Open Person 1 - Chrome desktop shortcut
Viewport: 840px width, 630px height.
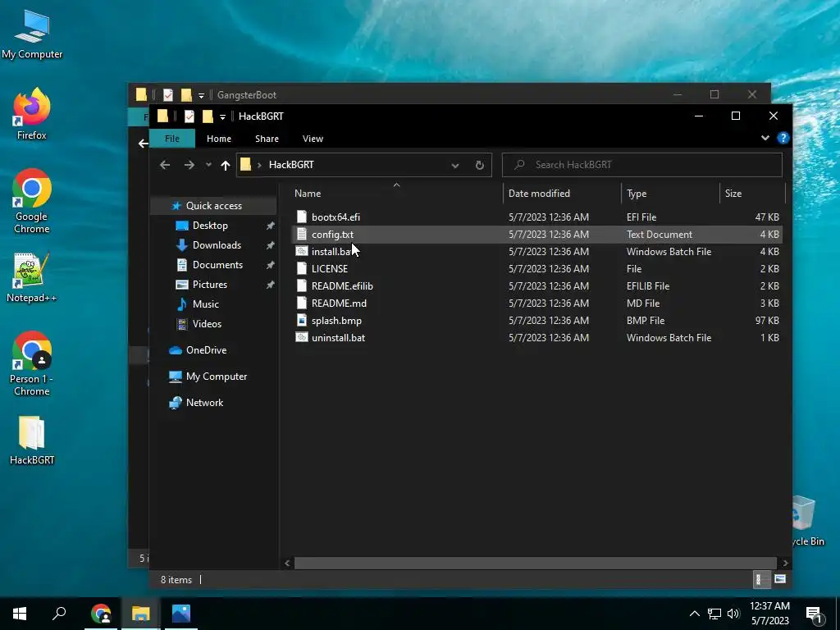coord(32,363)
